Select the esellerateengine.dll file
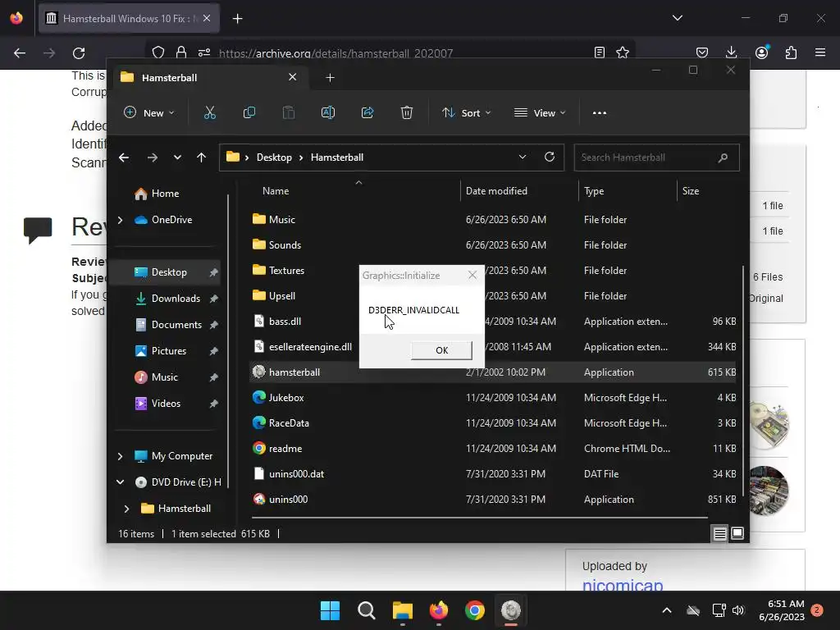Screen dimensions: 840x630 tap(310, 347)
